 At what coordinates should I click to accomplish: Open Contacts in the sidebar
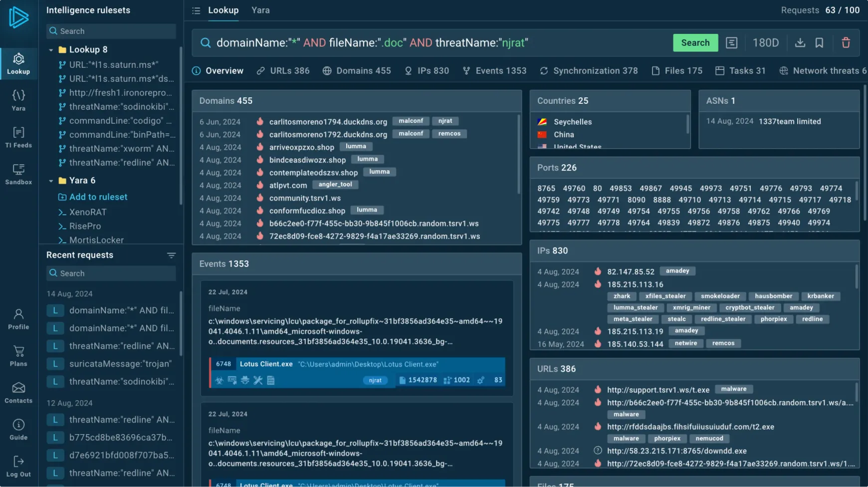18,392
